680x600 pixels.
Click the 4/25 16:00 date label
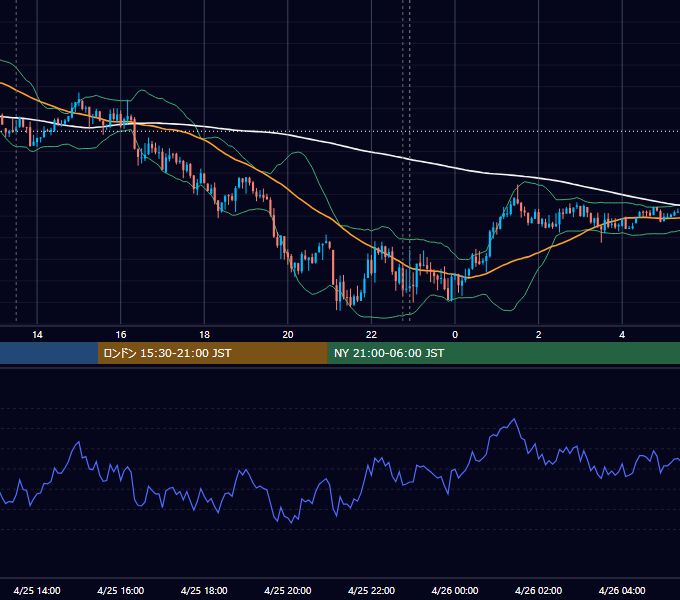(x=121, y=590)
